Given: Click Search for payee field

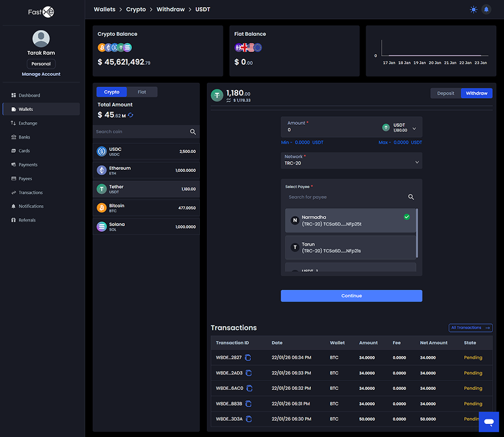Looking at the screenshot, I should pyautogui.click(x=345, y=197).
